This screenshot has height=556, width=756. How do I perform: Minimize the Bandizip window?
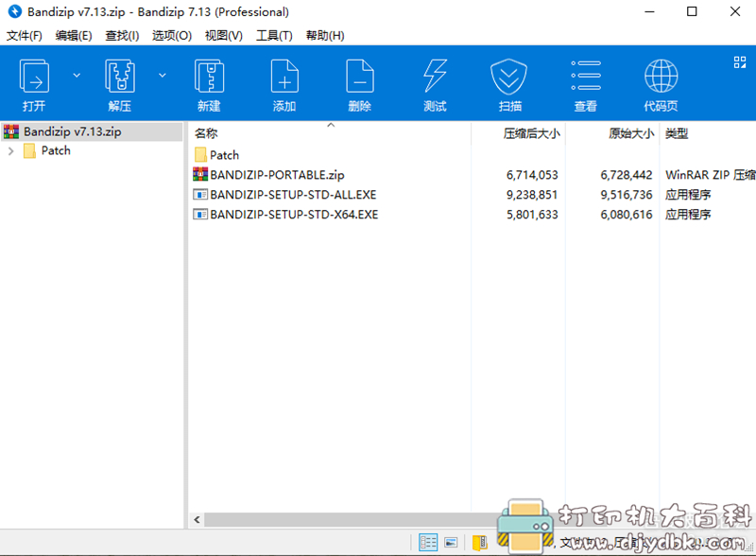pyautogui.click(x=649, y=11)
